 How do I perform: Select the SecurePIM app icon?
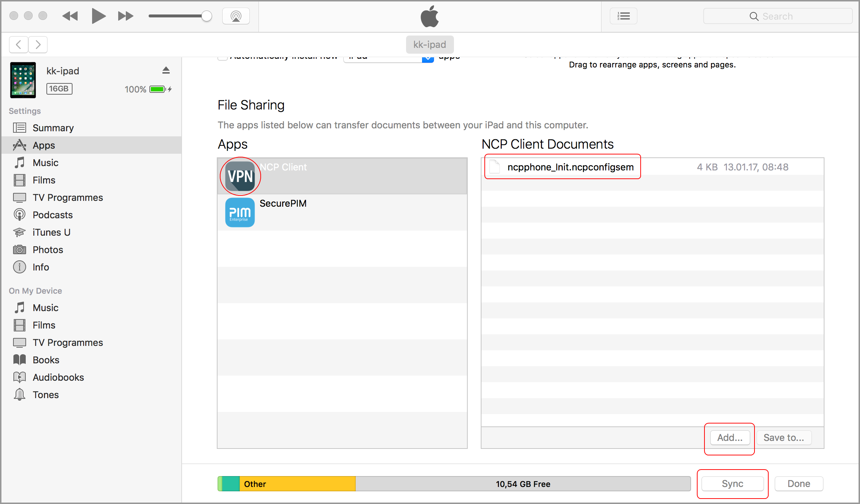tap(240, 212)
